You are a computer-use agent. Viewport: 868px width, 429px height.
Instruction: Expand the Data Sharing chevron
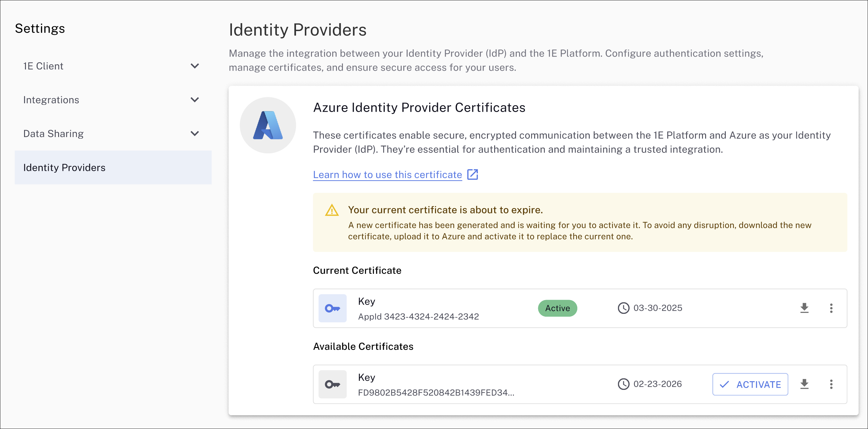(194, 134)
